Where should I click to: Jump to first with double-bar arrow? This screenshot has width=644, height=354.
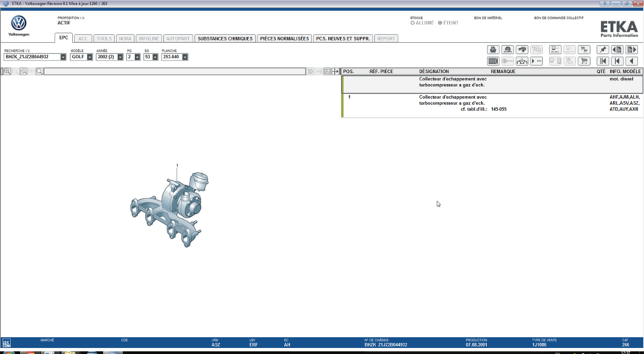point(603,61)
